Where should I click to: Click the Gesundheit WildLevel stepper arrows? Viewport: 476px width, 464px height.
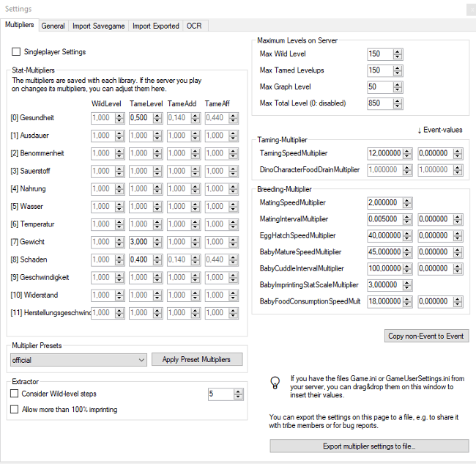119,118
